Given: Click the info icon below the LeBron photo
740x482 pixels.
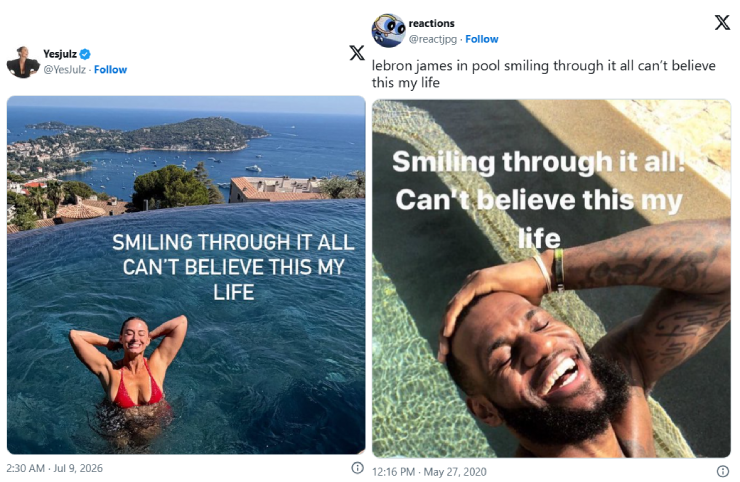Looking at the screenshot, I should click(x=723, y=471).
